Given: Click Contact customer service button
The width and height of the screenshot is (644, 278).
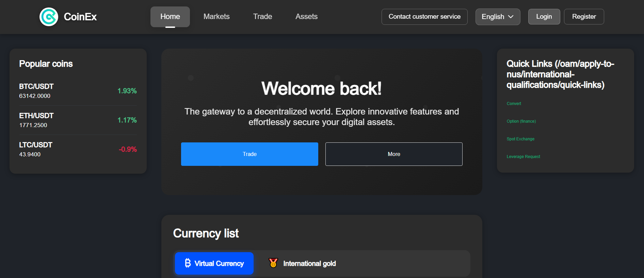Looking at the screenshot, I should (x=424, y=17).
